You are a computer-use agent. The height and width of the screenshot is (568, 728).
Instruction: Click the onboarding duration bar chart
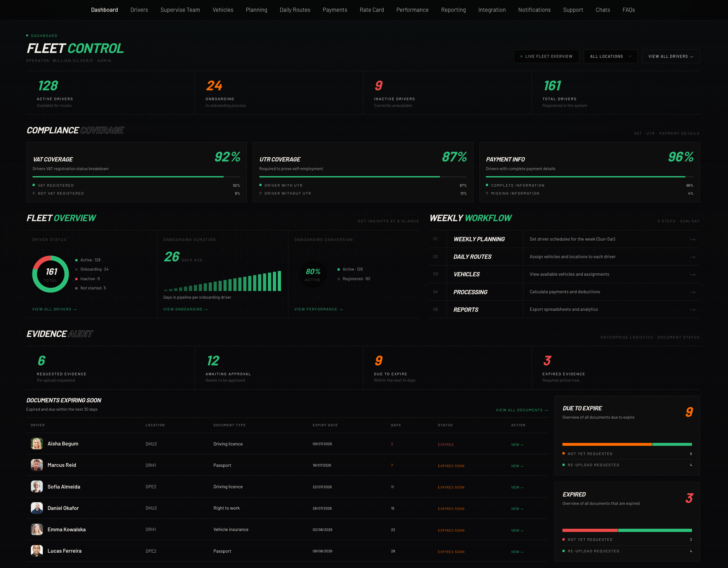point(222,281)
